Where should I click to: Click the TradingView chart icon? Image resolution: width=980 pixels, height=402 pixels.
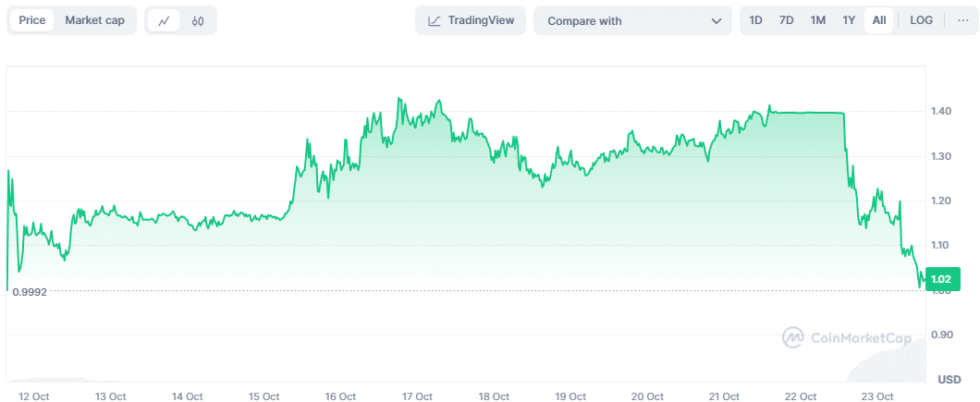click(434, 20)
